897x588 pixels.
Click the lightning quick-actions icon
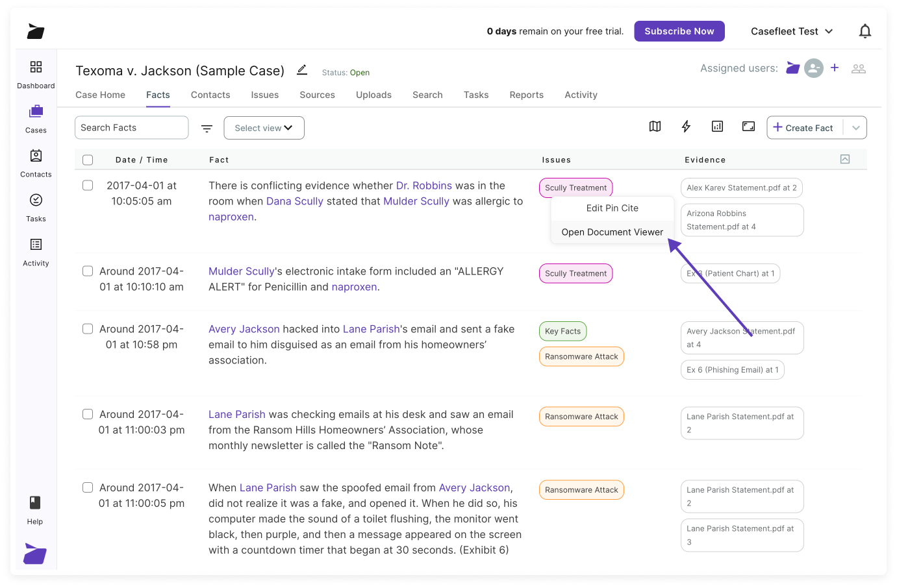tap(686, 126)
